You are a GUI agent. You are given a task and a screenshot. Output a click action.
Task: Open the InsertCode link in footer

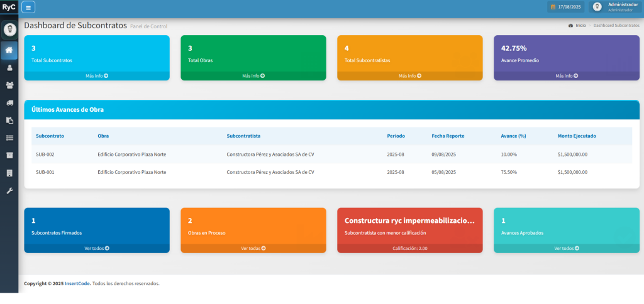[x=77, y=283]
